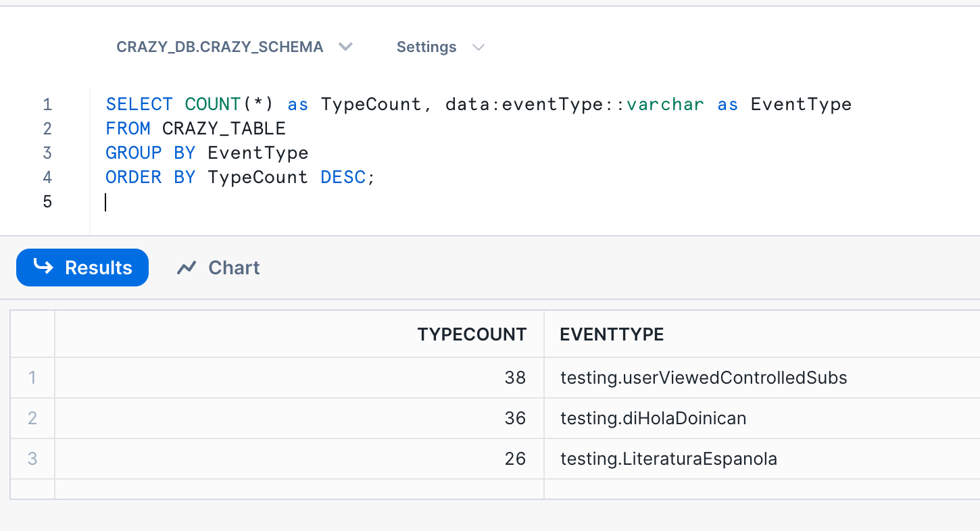This screenshot has height=531, width=980.
Task: Click editor line number 3 gutter
Action: (x=47, y=153)
